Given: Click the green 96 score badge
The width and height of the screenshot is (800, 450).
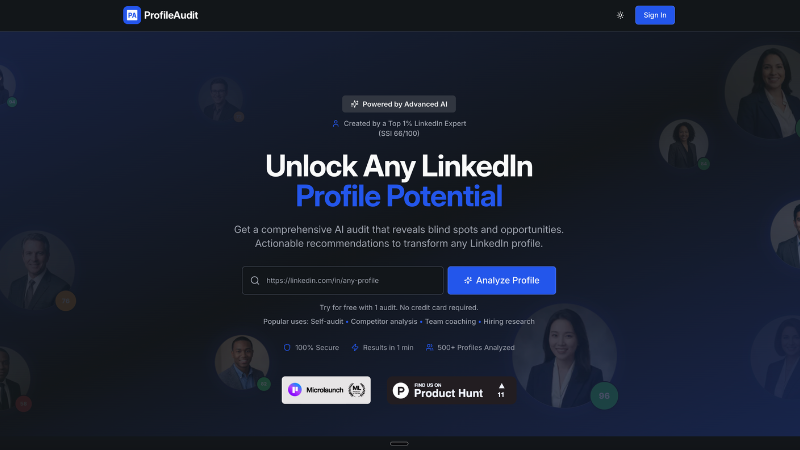Looking at the screenshot, I should coord(604,395).
